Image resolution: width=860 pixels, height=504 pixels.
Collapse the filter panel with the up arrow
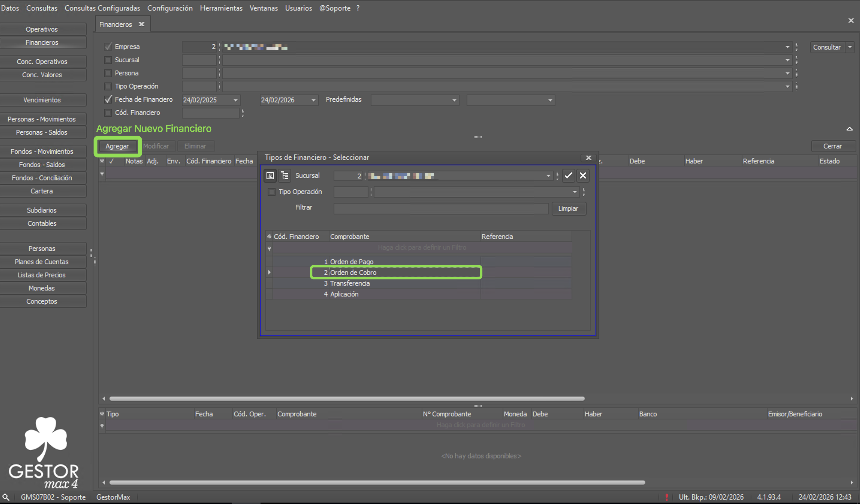pos(850,129)
